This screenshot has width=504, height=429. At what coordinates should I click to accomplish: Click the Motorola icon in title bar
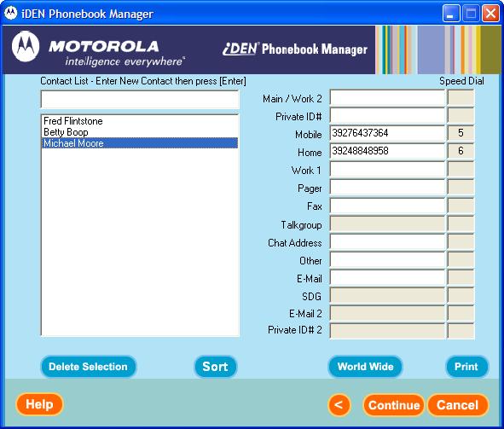(10, 13)
